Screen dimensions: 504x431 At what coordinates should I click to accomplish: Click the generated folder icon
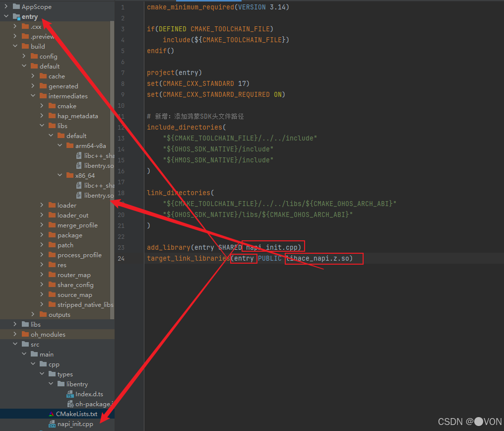point(43,86)
